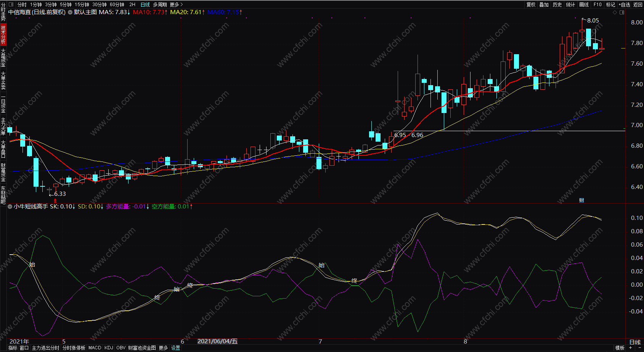Switch to 2H timeframe

tap(132, 5)
